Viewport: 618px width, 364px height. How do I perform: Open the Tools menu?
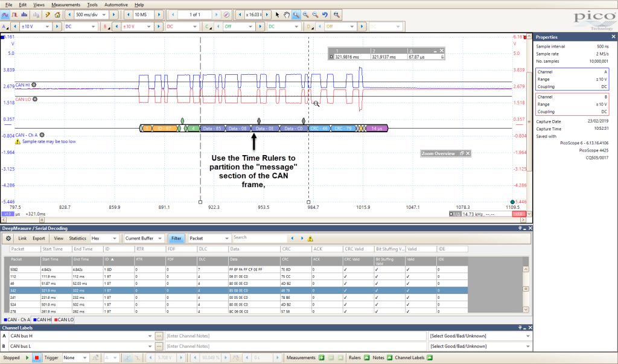(x=92, y=5)
